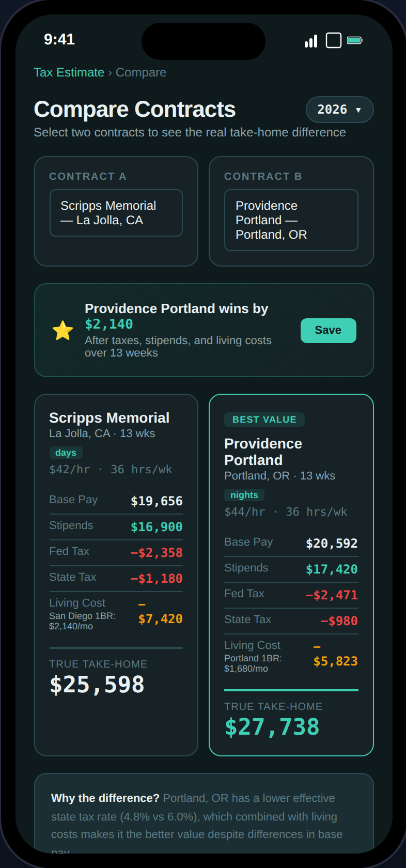Click the Save button
The image size is (406, 868).
click(x=328, y=330)
